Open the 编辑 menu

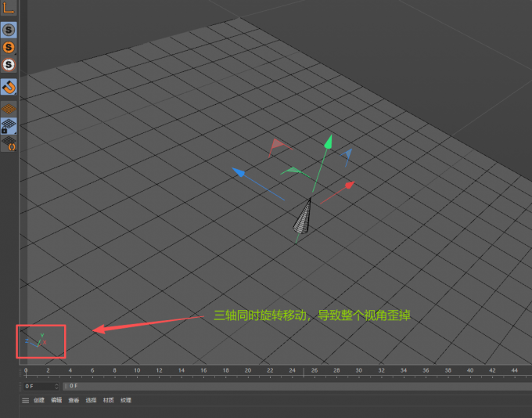click(56, 400)
